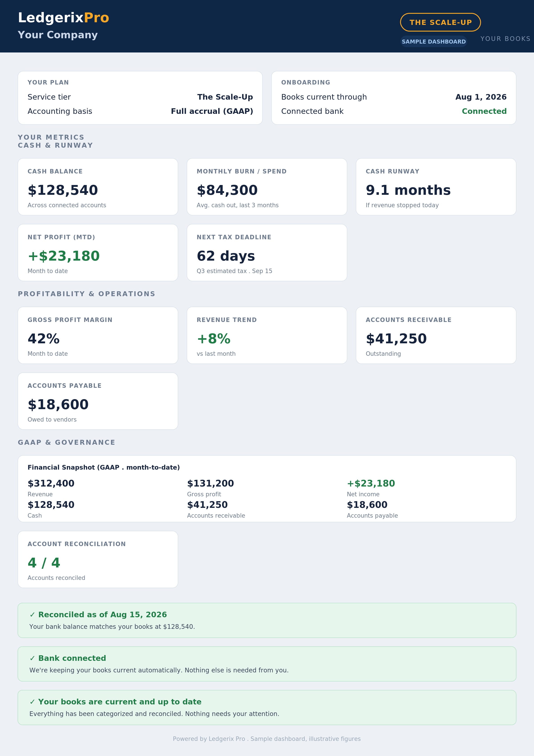Image resolution: width=534 pixels, height=756 pixels.
Task: Click 'Q3 estimated tax . Sep 15' note
Action: click(234, 271)
